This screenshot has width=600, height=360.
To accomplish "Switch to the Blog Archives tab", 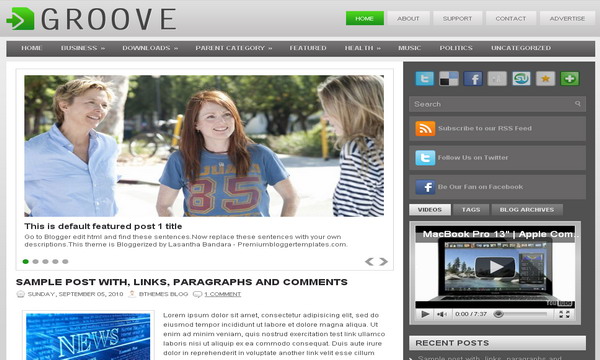I will (527, 210).
